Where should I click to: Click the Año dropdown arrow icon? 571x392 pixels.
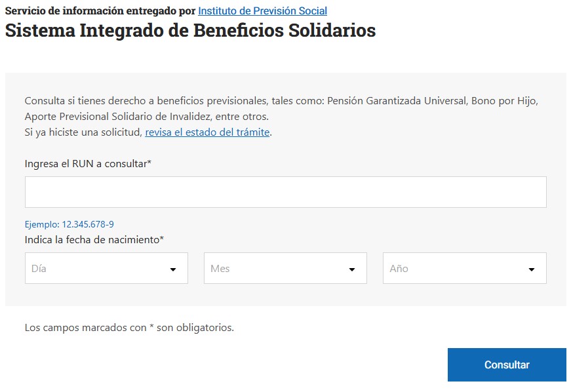point(532,269)
